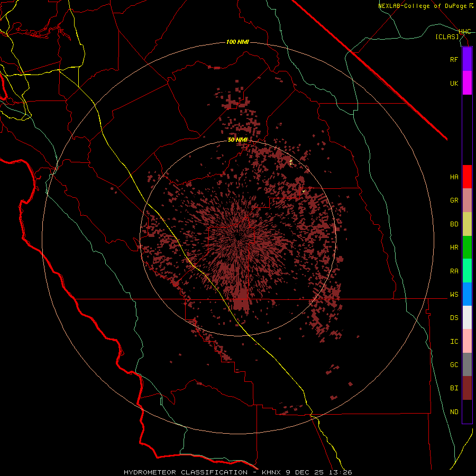Click the ND black legend swatch
Viewport: 476px width, 476px height.
pos(467,411)
